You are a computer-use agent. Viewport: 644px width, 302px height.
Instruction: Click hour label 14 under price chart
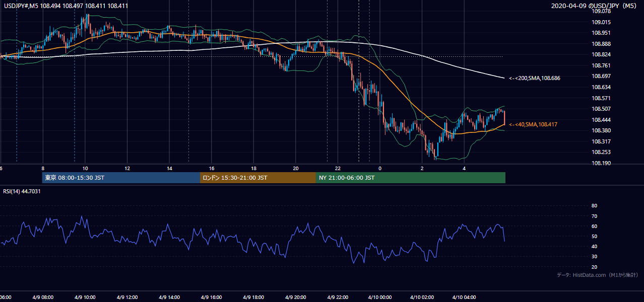pos(169,168)
